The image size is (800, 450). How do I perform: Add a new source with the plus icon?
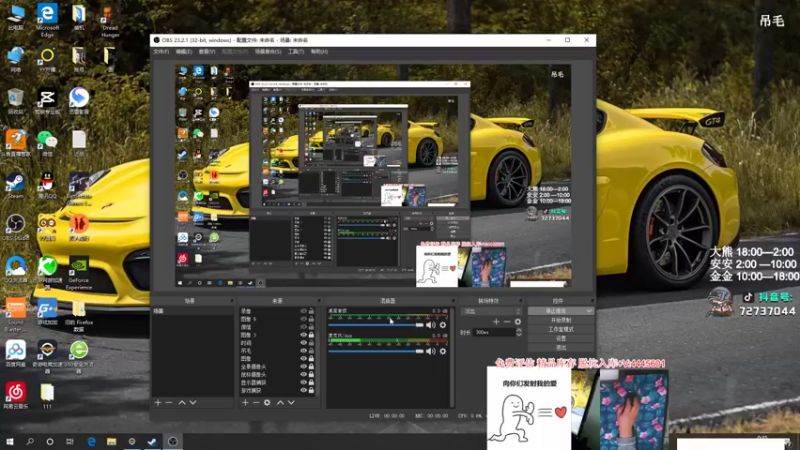243,402
